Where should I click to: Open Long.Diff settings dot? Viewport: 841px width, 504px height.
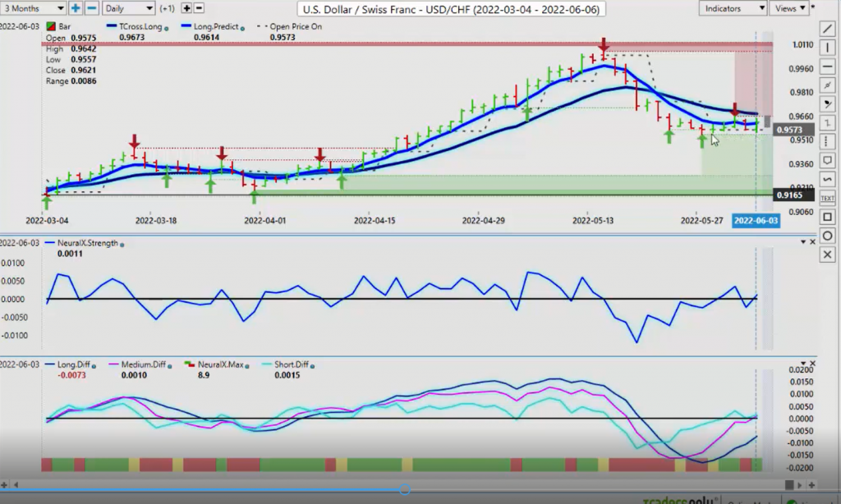[x=94, y=365]
